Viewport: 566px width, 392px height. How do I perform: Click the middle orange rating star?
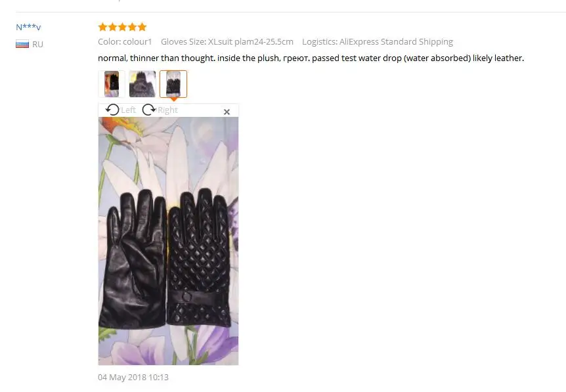122,27
